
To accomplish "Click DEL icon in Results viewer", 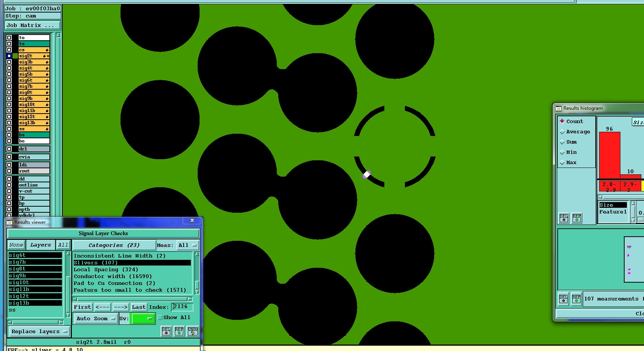I will coord(166,331).
